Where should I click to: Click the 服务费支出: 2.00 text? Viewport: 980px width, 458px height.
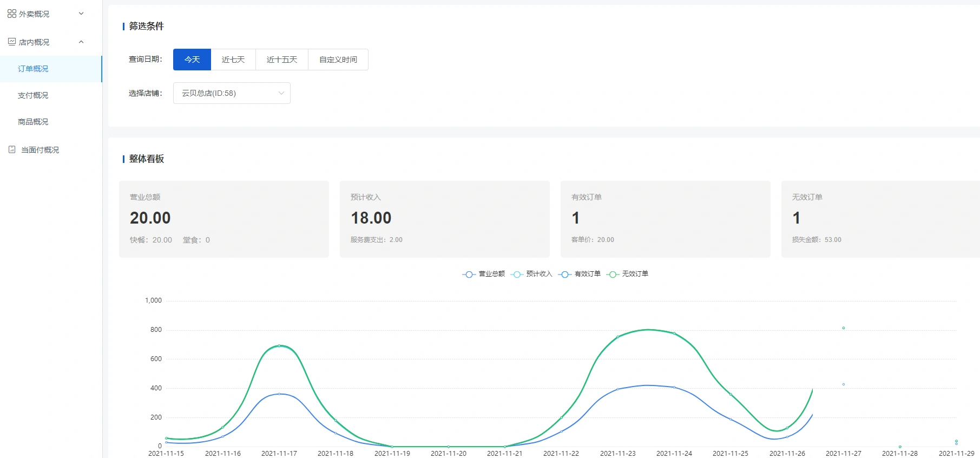pyautogui.click(x=377, y=240)
